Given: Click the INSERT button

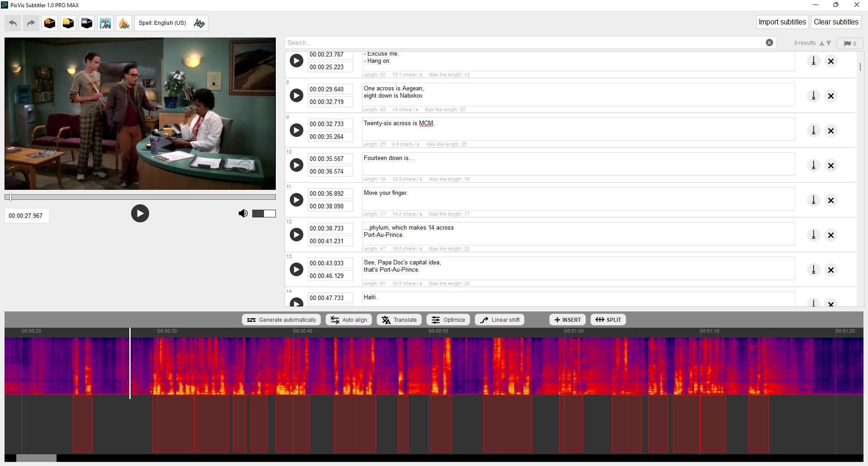Looking at the screenshot, I should (x=568, y=320).
